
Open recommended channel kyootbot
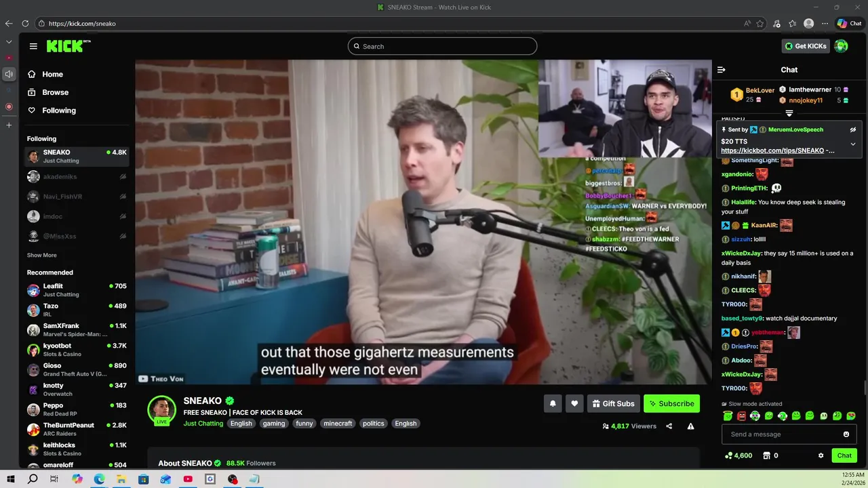[77, 350]
